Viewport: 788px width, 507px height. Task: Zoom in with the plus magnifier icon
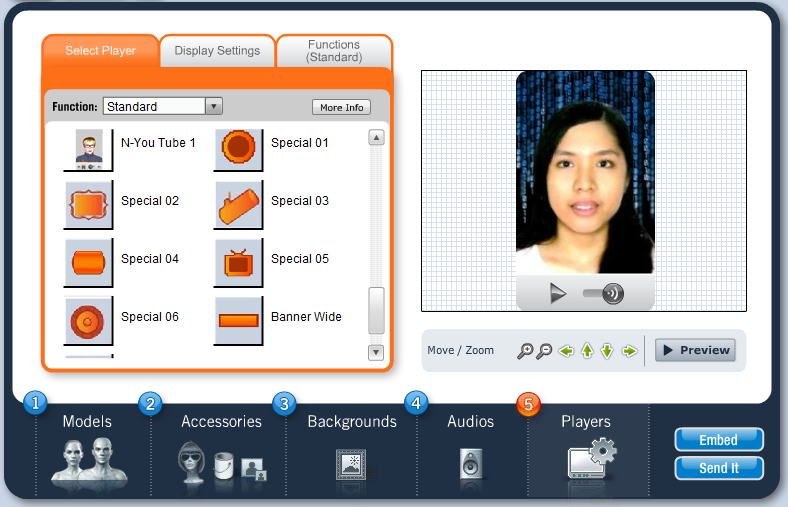525,351
